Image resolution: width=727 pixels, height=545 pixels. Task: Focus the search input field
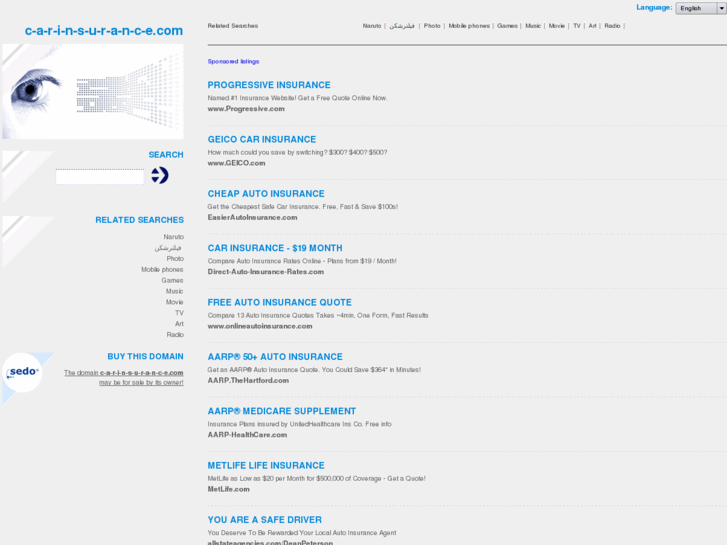[100, 177]
